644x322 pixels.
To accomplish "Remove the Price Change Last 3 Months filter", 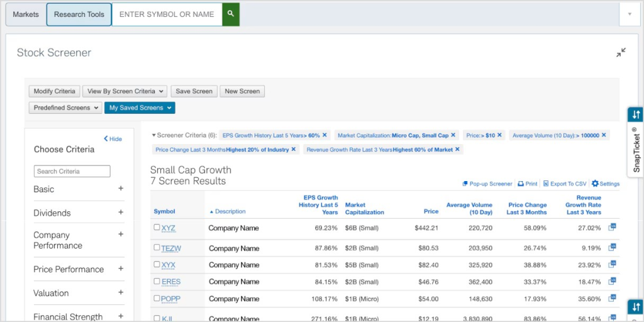I will pos(293,150).
